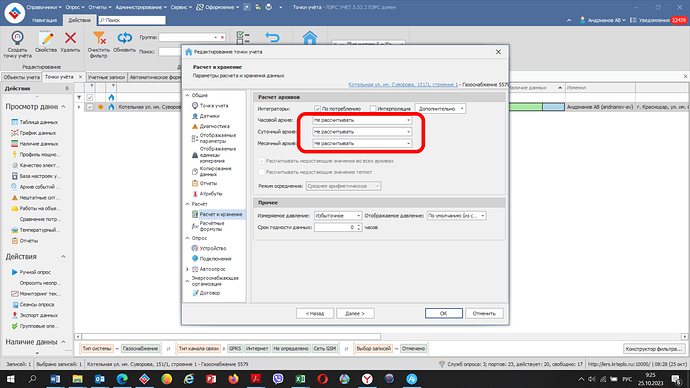Image resolution: width=690 pixels, height=388 pixels.
Task: Collapse Просмотр данных panel group
Action: 63,107
